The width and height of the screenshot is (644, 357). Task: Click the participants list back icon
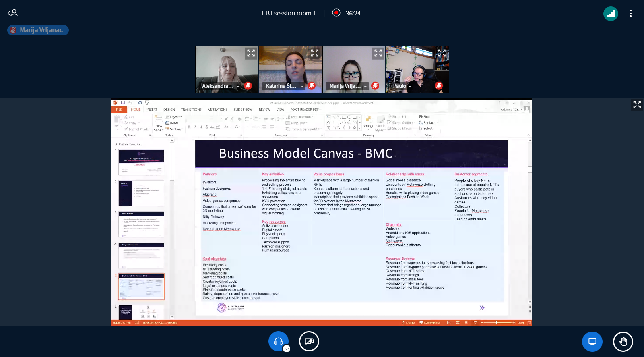(x=13, y=13)
